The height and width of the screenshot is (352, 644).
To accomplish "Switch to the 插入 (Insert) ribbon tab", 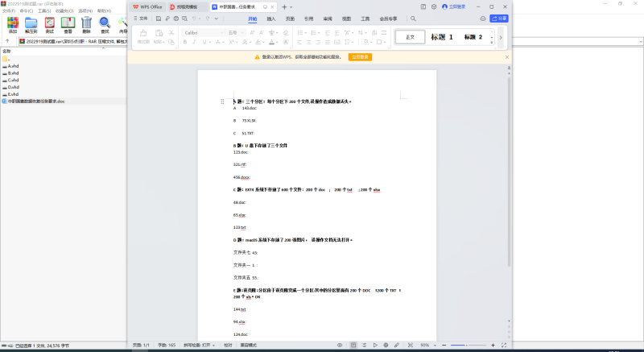I will coord(270,18).
